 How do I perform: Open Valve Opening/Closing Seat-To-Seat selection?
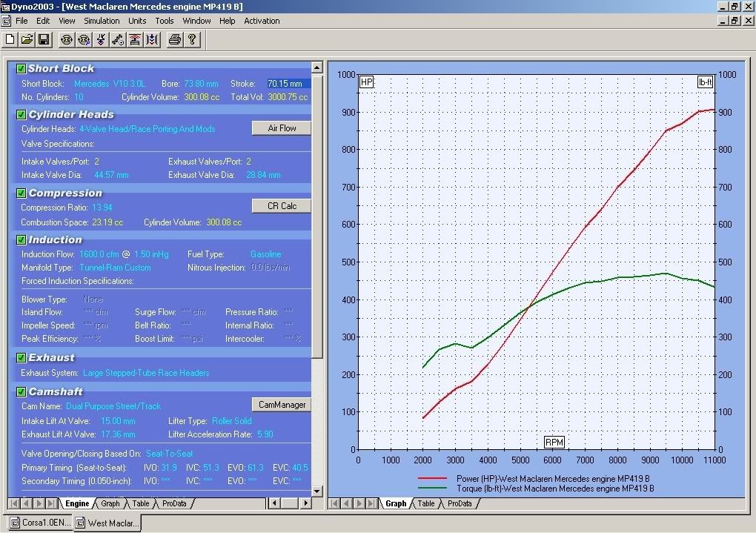(x=169, y=454)
